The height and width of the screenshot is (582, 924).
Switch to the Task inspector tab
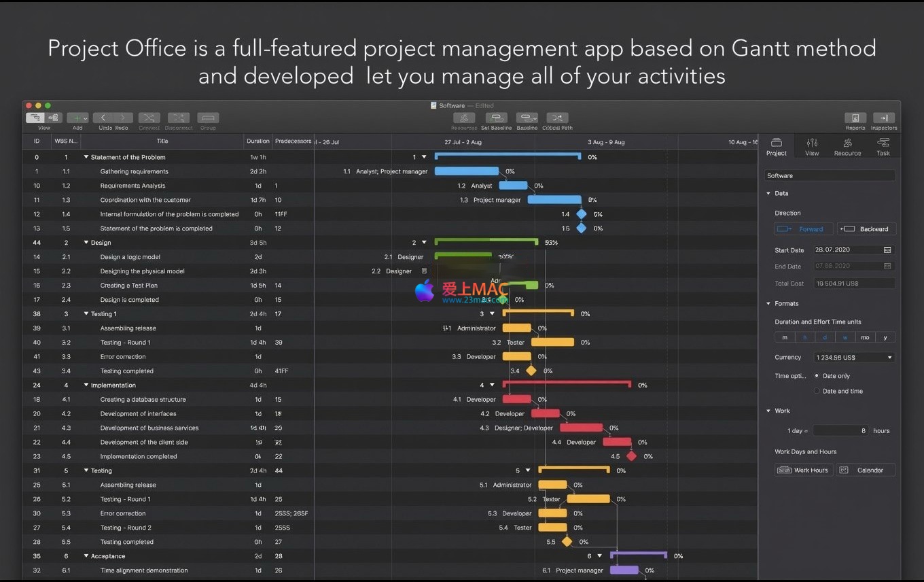point(883,146)
